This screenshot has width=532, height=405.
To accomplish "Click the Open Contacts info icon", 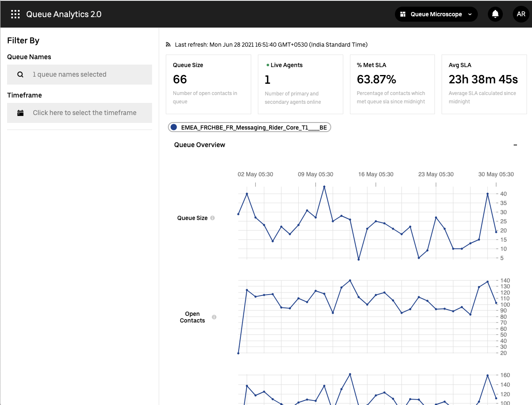I will tap(214, 317).
